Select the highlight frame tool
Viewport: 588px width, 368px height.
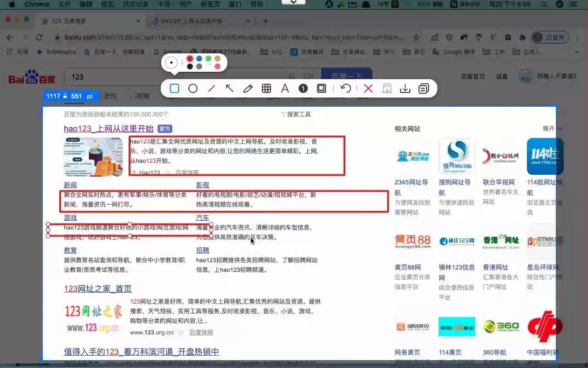322,88
